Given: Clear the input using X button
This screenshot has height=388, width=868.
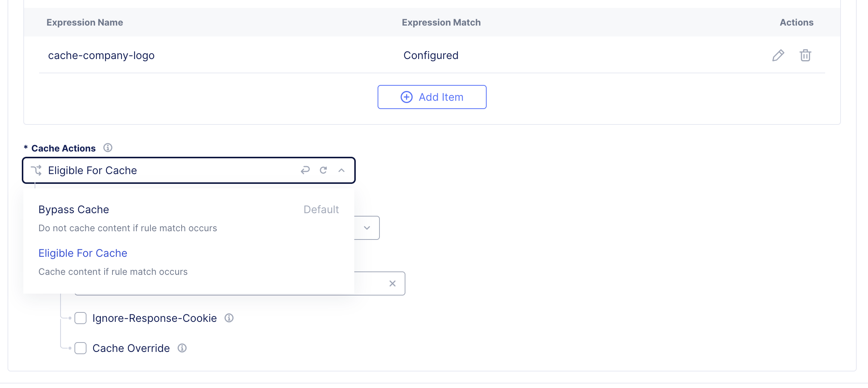Looking at the screenshot, I should point(392,283).
